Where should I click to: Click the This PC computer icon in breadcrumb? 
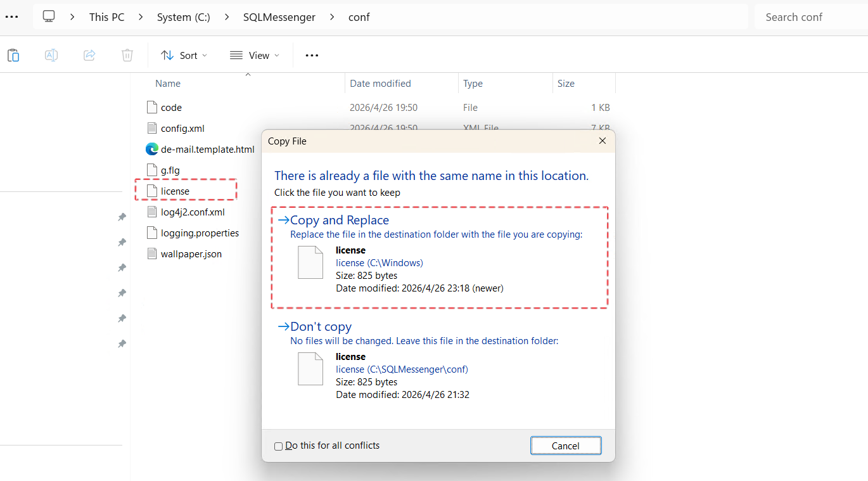48,16
